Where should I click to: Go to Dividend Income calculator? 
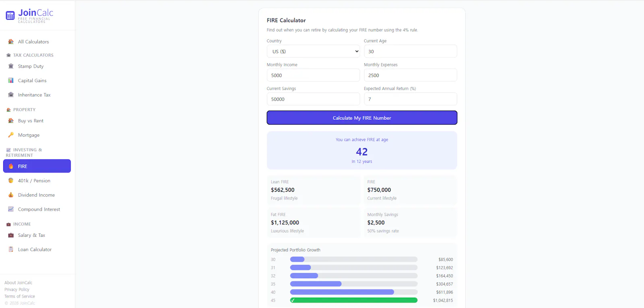[37, 195]
